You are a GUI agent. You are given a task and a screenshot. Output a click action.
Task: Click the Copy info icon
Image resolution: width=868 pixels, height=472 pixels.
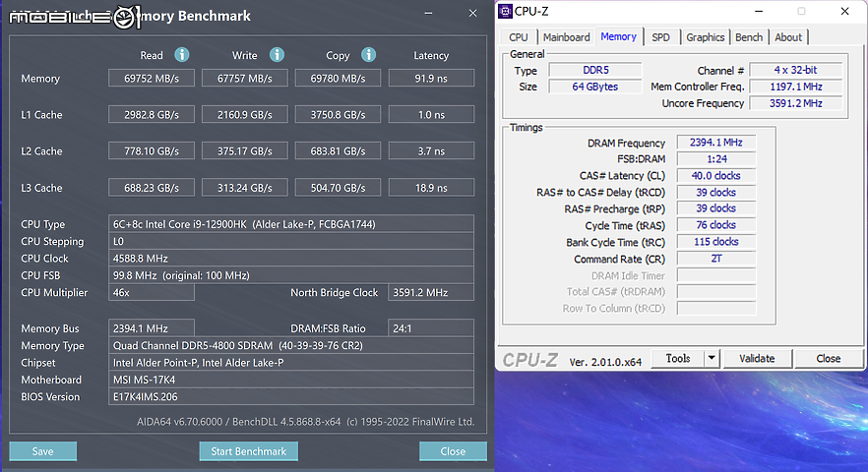click(x=369, y=55)
